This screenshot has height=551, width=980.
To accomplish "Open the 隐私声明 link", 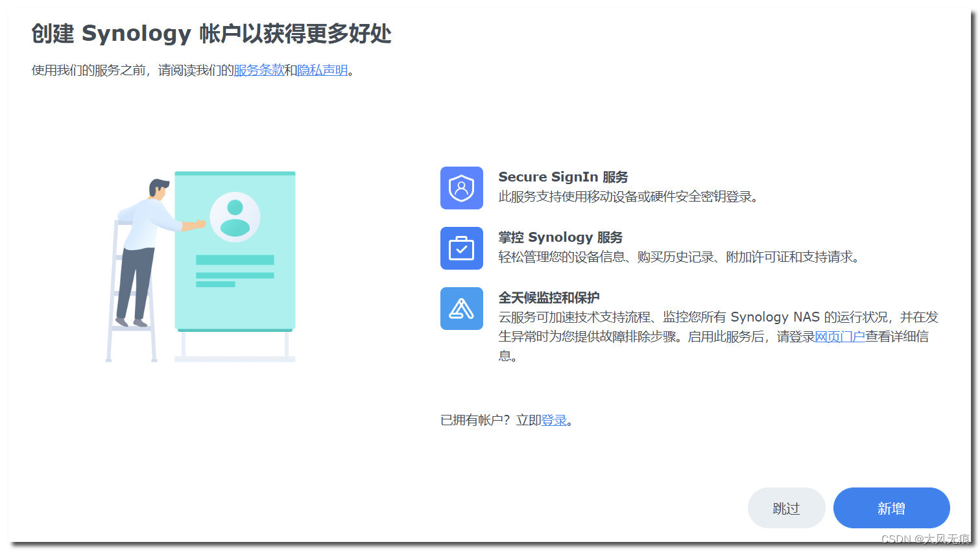I will tap(322, 70).
